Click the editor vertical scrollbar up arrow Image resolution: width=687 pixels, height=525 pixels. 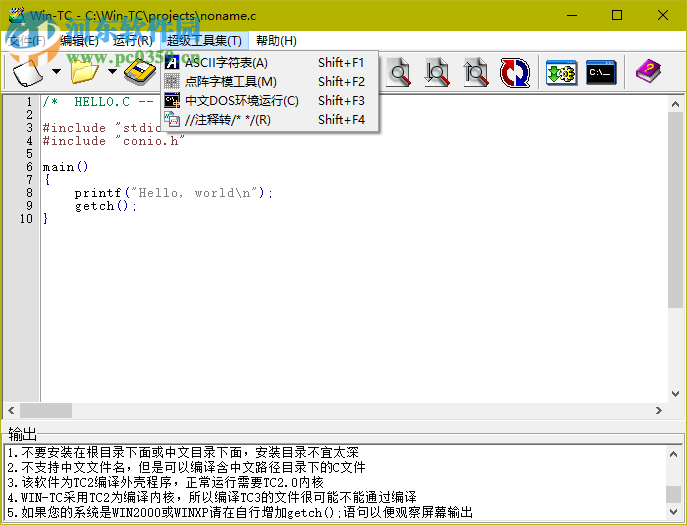(x=675, y=104)
